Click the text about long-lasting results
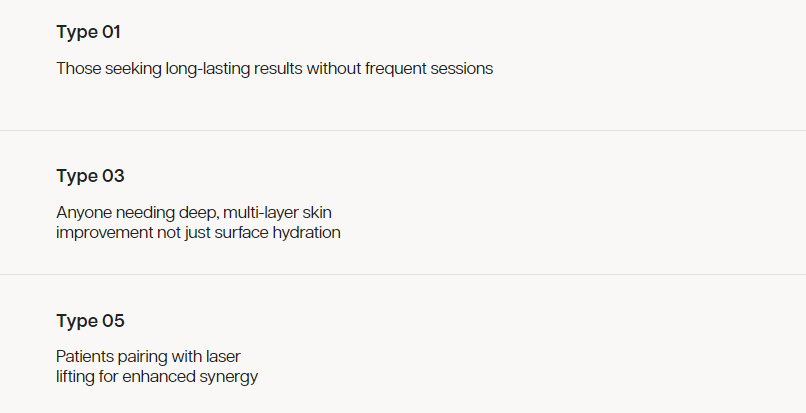 tap(274, 69)
